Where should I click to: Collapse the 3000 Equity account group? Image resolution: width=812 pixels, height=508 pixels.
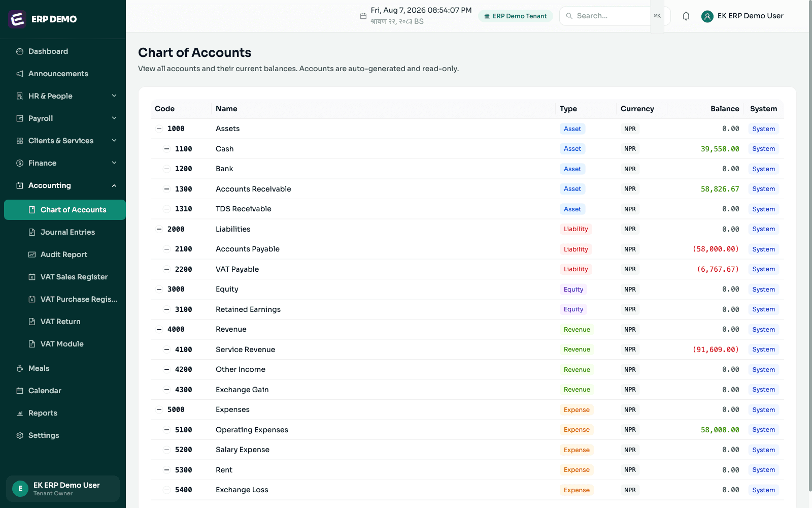pos(159,290)
